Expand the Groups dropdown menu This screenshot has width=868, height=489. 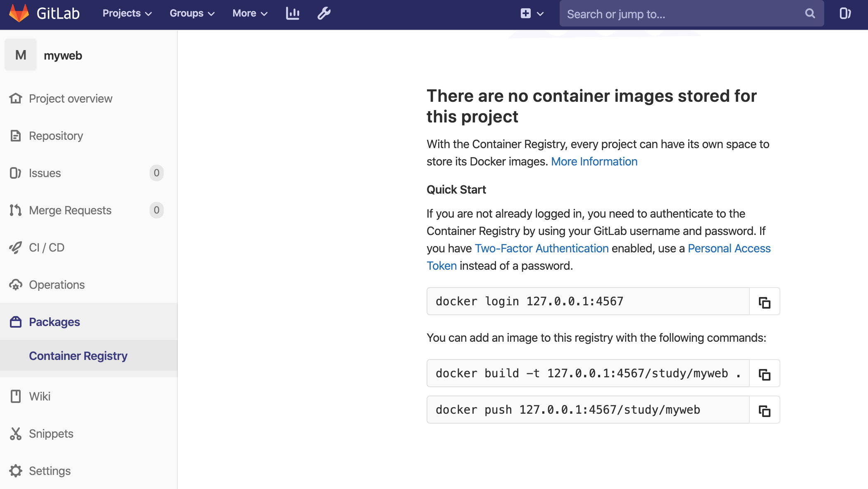pos(192,13)
